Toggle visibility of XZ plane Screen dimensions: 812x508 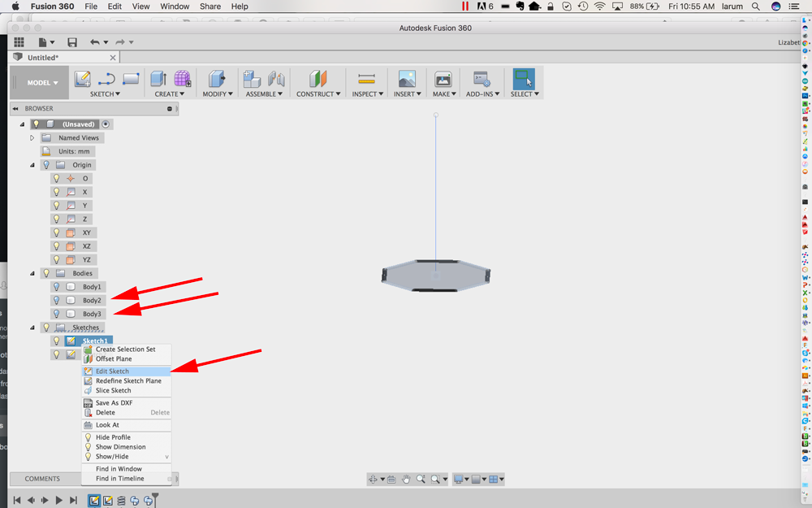coord(57,246)
